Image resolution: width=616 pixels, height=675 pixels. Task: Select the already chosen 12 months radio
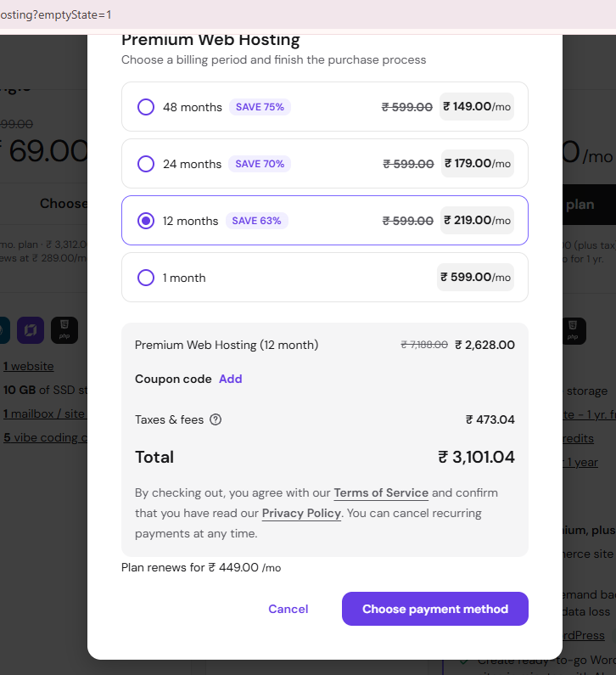(x=146, y=221)
